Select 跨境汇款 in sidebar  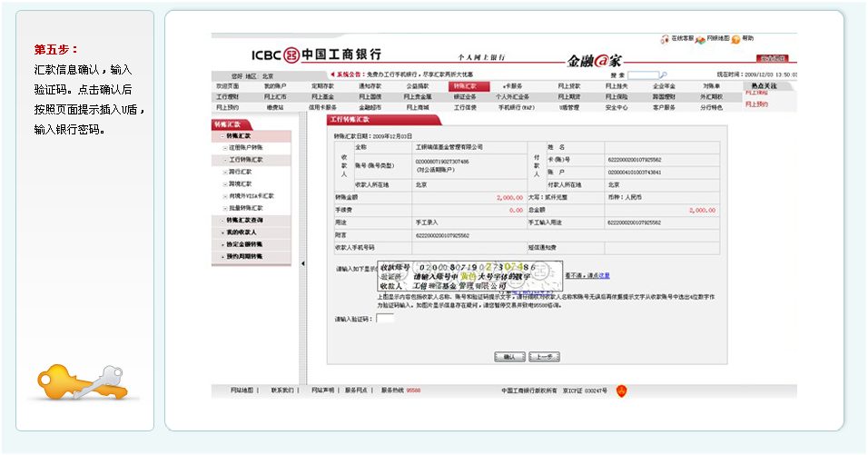(x=241, y=184)
